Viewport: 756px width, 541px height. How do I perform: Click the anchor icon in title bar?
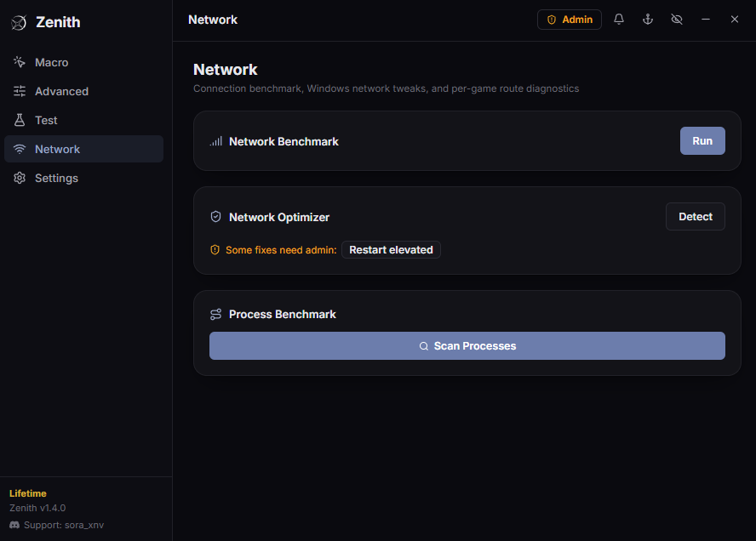648,20
